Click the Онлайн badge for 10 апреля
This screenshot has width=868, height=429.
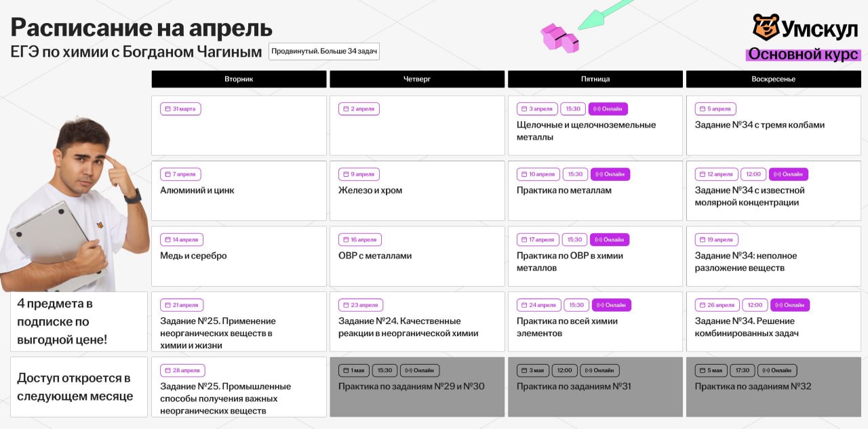coord(610,174)
